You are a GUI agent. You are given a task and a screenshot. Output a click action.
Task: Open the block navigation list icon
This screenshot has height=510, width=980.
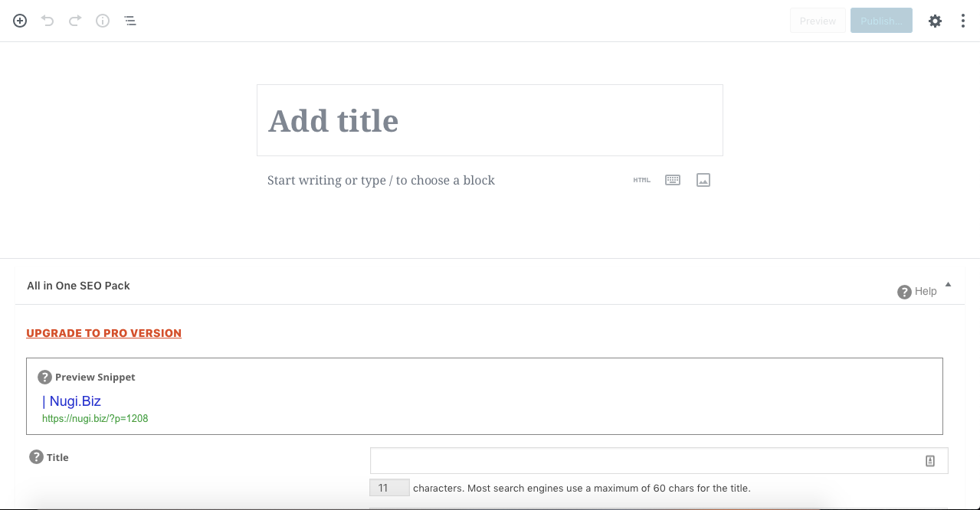[x=130, y=21]
